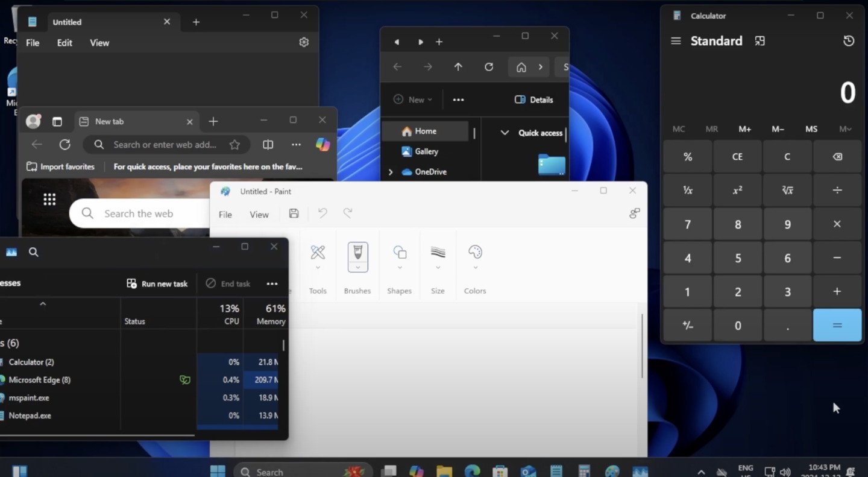
Task: Open the New dropdown in File Explorer
Action: coord(412,100)
